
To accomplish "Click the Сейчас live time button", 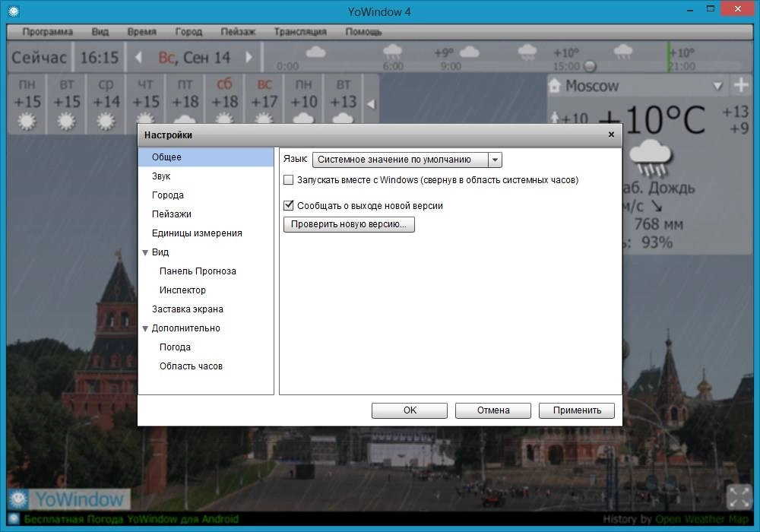I will [40, 58].
